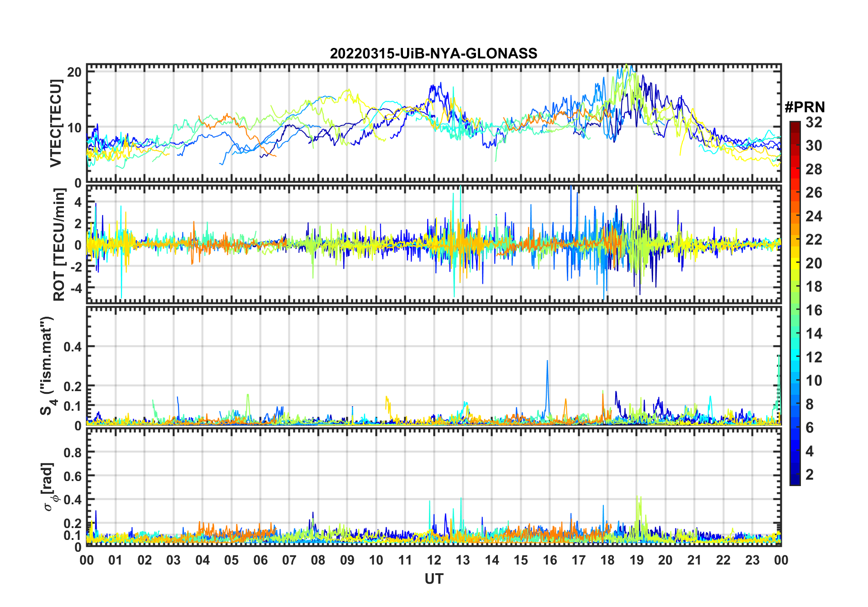Viewport: 868px width, 607px height.
Task: Click PRN colorbar tick label 20
Action: 814,263
